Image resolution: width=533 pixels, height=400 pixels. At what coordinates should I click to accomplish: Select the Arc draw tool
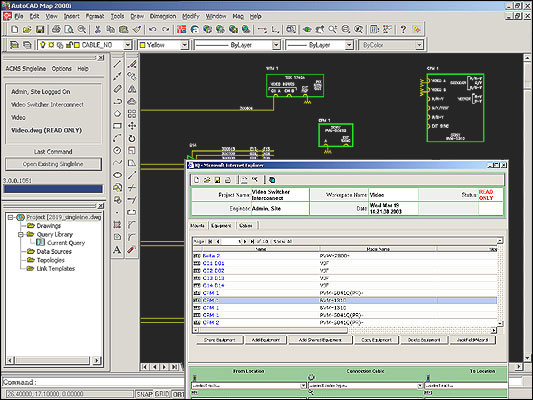pos(117,138)
